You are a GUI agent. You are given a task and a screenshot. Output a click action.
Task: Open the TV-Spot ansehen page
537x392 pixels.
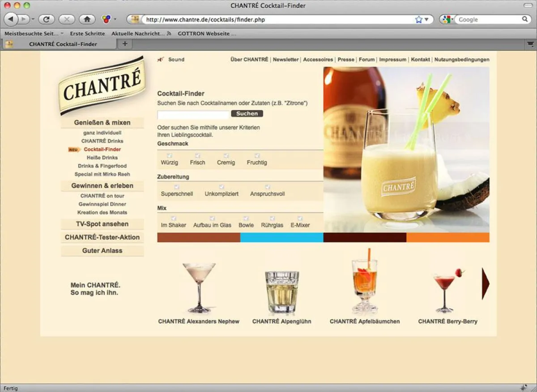click(102, 223)
